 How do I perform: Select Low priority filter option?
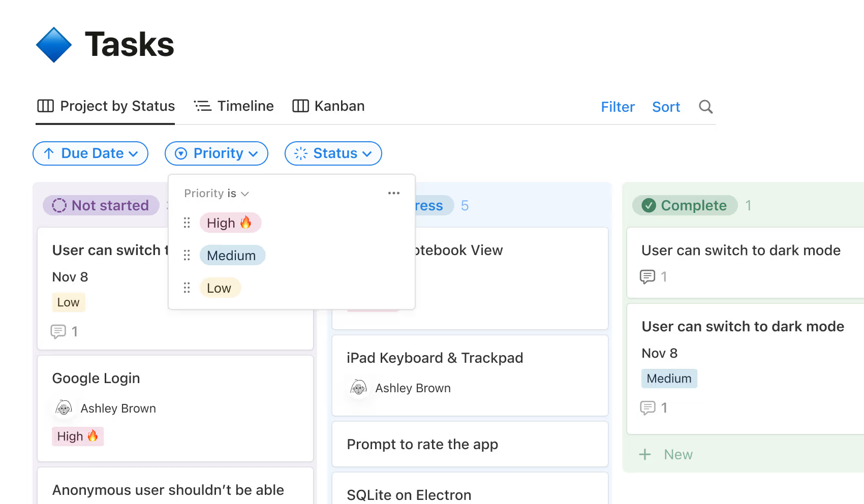tap(220, 288)
